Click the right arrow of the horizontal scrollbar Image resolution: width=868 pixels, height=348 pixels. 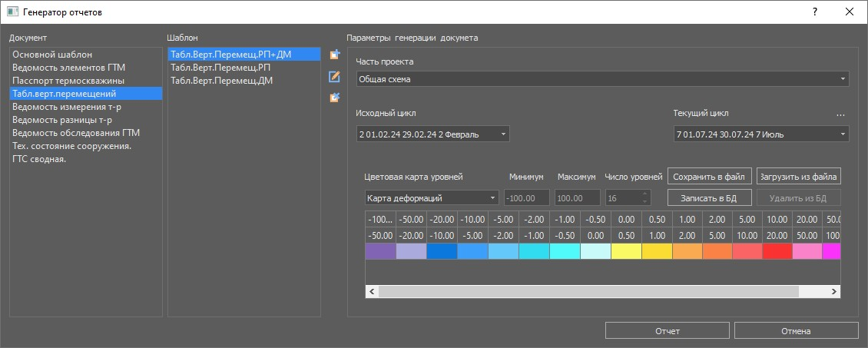pyautogui.click(x=833, y=292)
